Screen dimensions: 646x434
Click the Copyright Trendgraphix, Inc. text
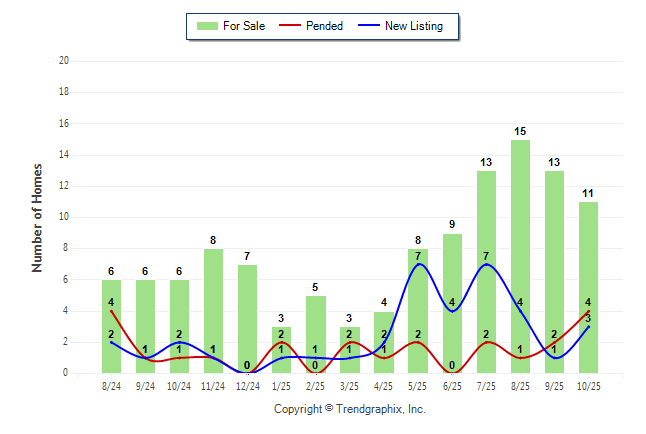click(x=350, y=409)
